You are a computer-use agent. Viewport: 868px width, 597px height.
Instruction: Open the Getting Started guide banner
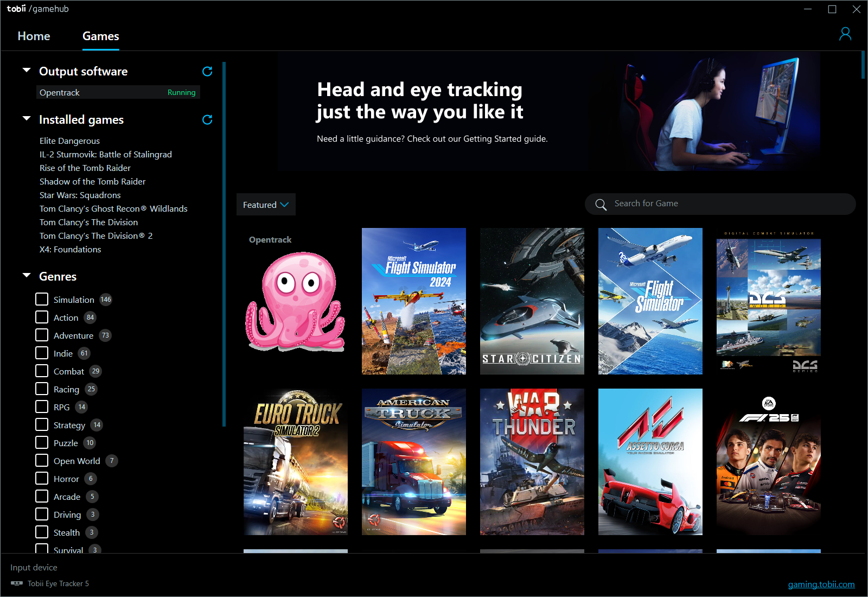(x=549, y=111)
